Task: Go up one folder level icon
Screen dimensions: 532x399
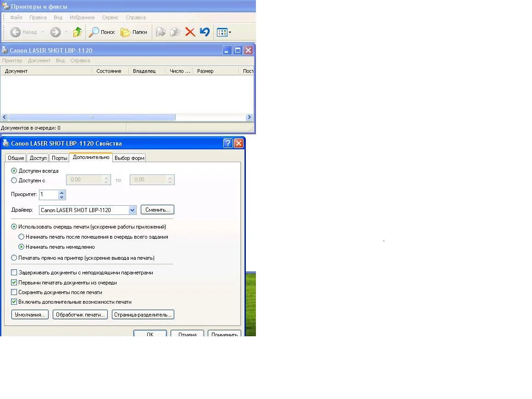Action: [x=78, y=32]
